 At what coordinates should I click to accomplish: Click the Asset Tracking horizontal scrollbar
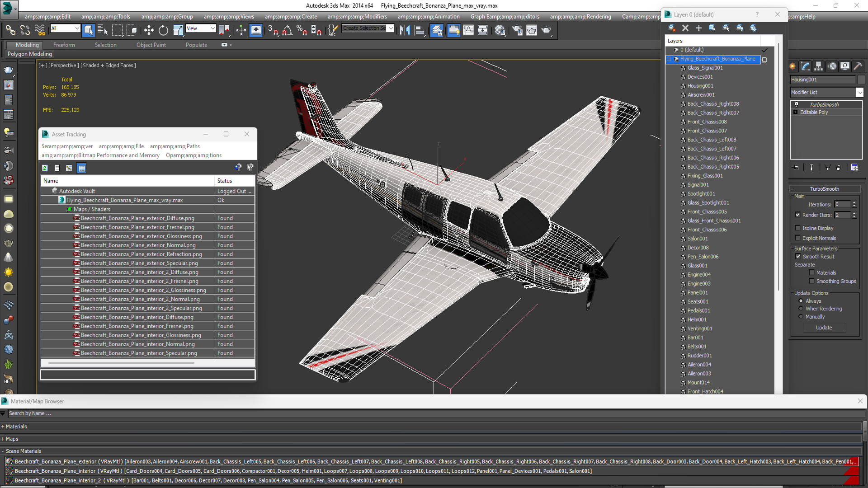click(x=121, y=363)
